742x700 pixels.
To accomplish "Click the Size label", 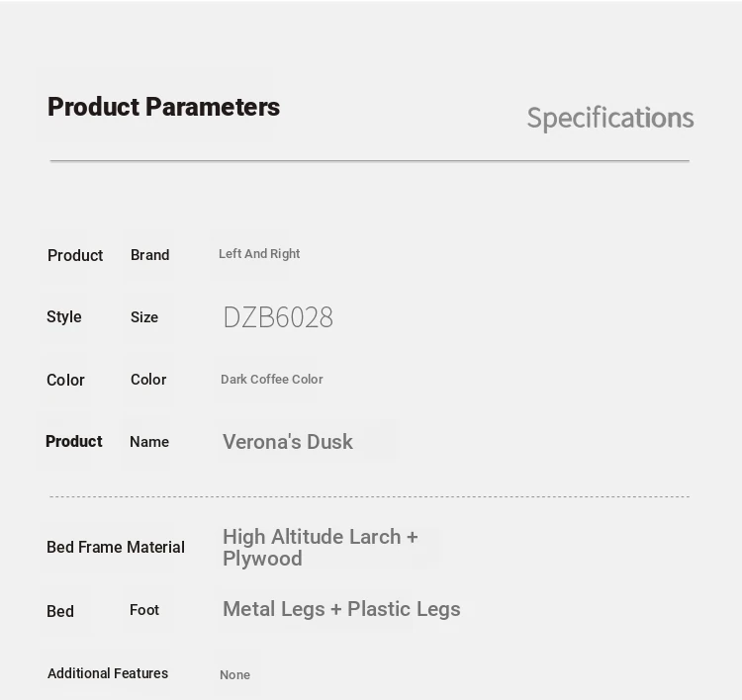I will click(144, 317).
